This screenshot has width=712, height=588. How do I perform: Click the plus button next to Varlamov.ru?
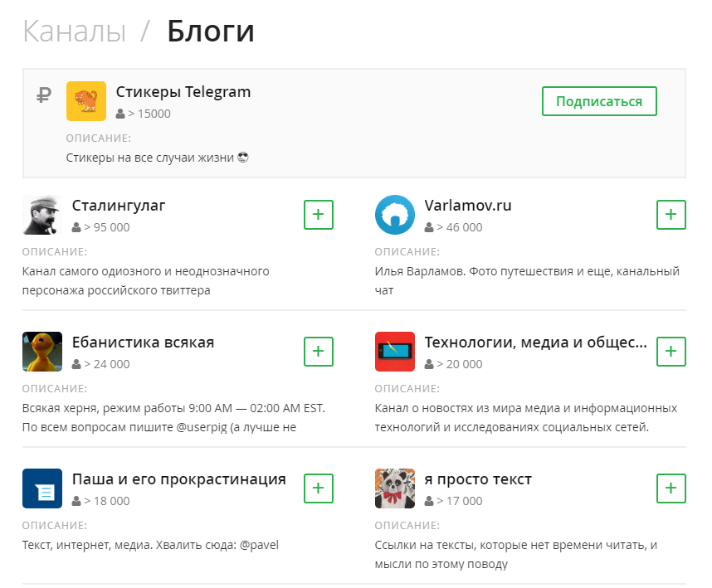(671, 214)
